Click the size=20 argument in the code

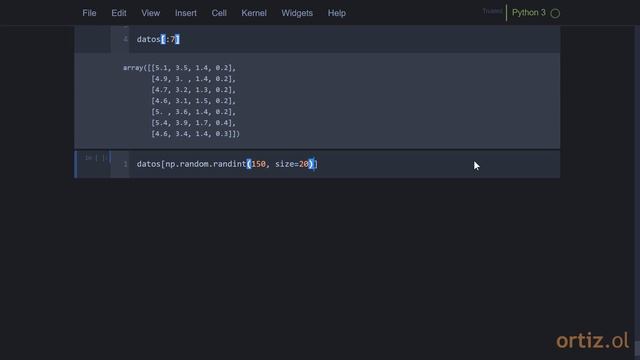coord(291,164)
